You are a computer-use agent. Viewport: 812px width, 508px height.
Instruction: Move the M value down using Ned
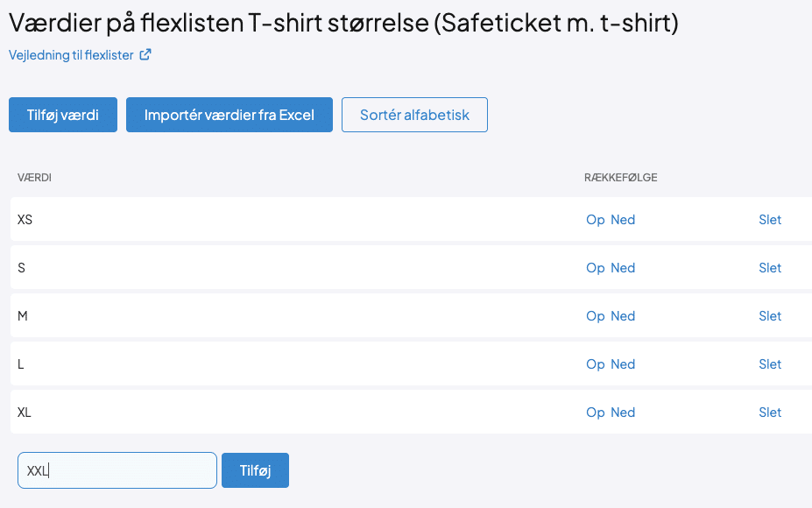click(623, 316)
